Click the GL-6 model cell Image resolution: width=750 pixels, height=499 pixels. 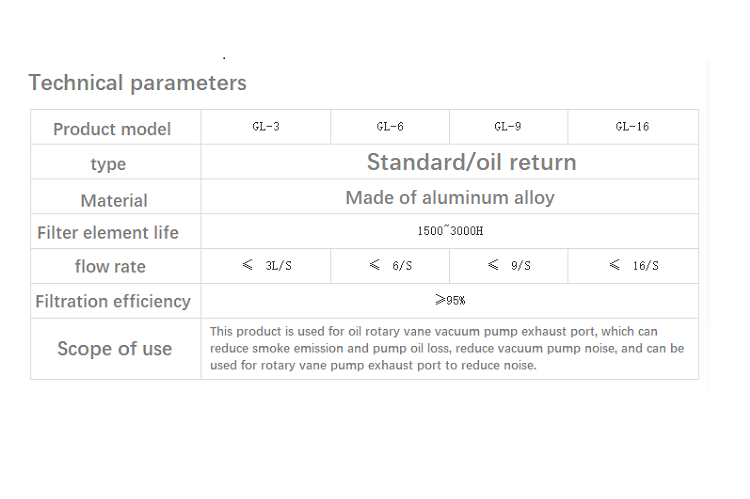coord(390,127)
